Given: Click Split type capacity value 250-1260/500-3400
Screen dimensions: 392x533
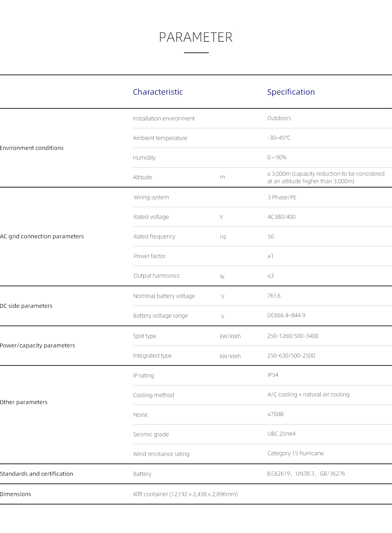Looking at the screenshot, I should [292, 336].
